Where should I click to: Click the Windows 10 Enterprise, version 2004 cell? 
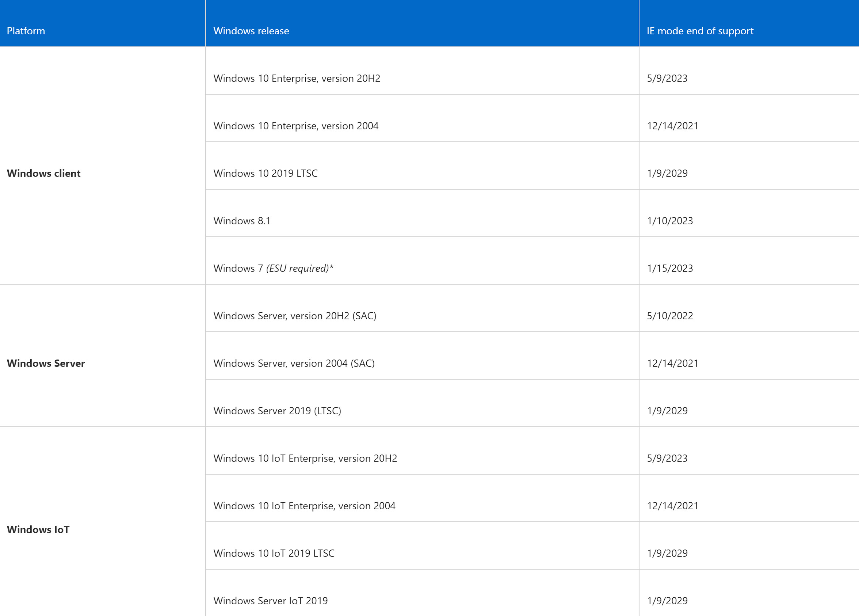pyautogui.click(x=296, y=126)
